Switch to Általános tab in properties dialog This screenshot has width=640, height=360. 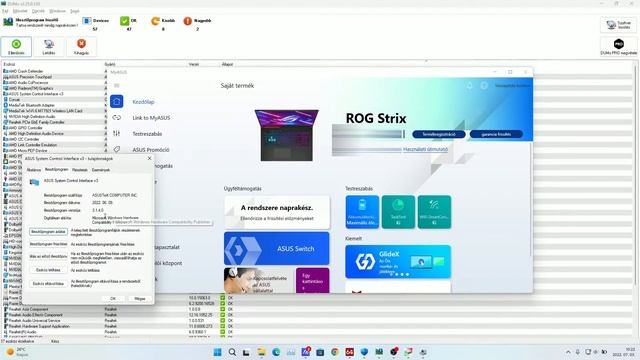(34, 170)
